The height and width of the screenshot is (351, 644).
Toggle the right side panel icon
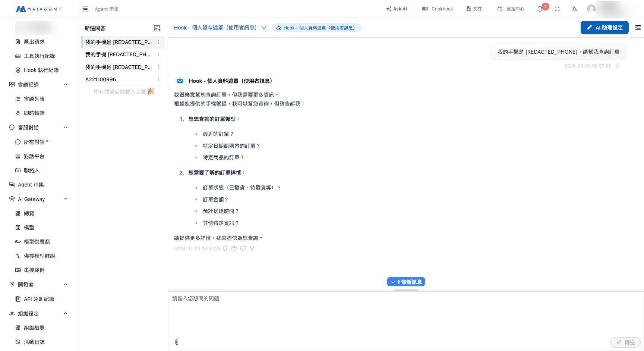pyautogui.click(x=638, y=28)
